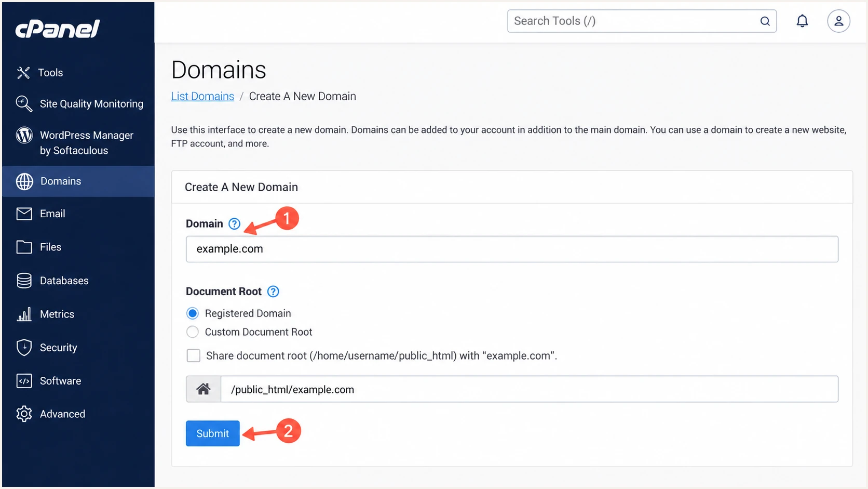Click the Databases stack icon
This screenshot has height=489, width=868.
(24, 281)
